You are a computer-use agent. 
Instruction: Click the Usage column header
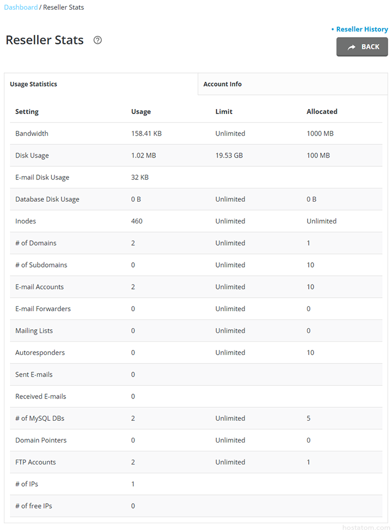(x=141, y=112)
